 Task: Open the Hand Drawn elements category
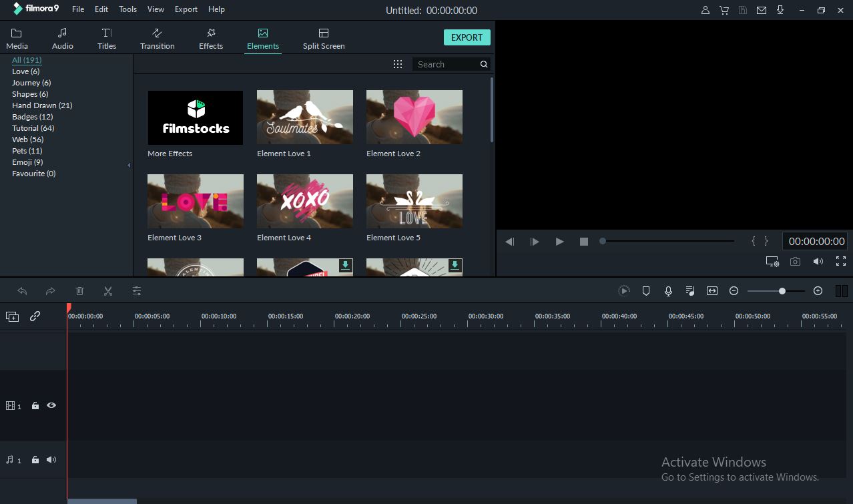point(41,105)
